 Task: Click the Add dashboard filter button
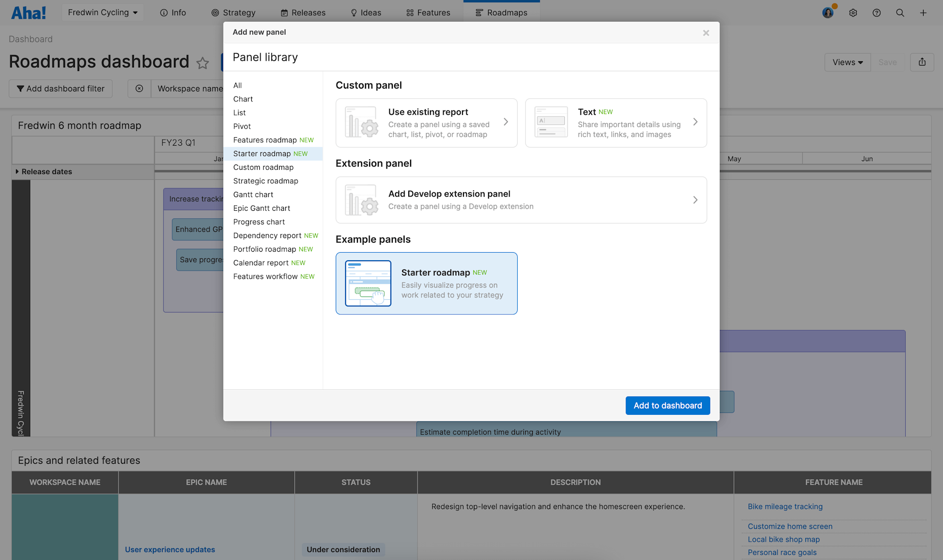tap(60, 89)
